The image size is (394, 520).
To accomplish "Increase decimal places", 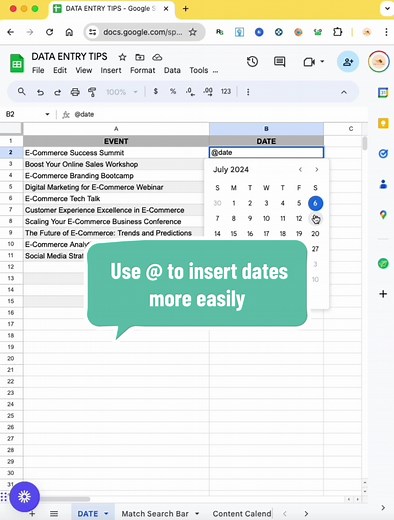I will [208, 92].
